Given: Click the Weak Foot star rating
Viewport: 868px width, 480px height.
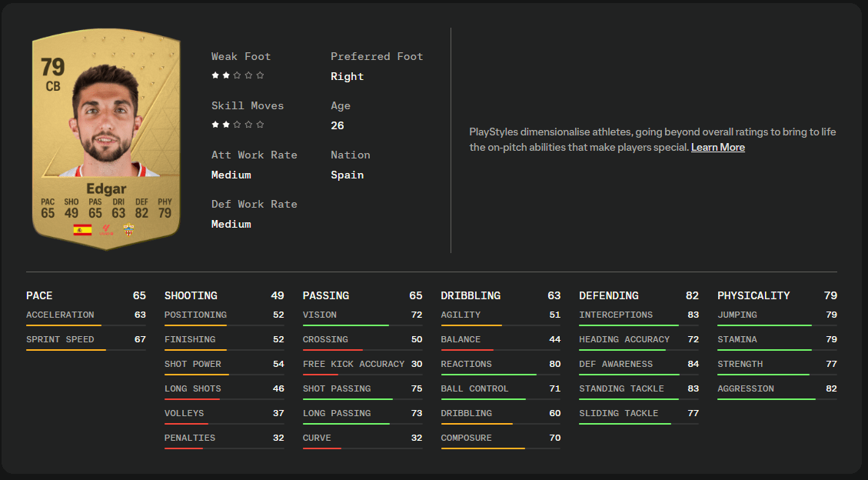Looking at the screenshot, I should (238, 75).
